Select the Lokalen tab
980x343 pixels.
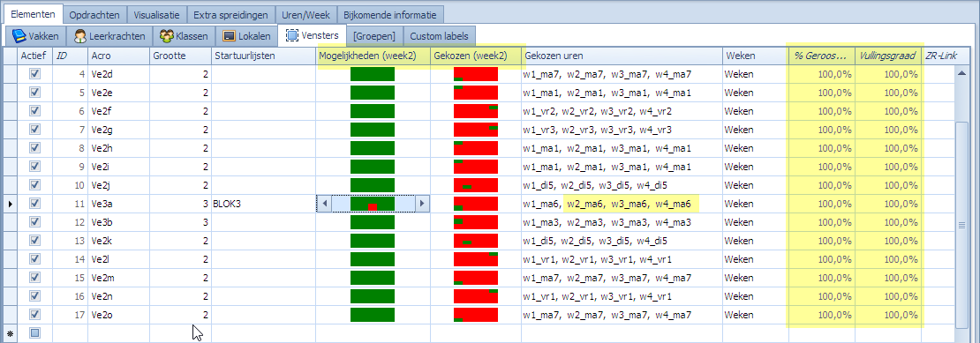tap(247, 35)
